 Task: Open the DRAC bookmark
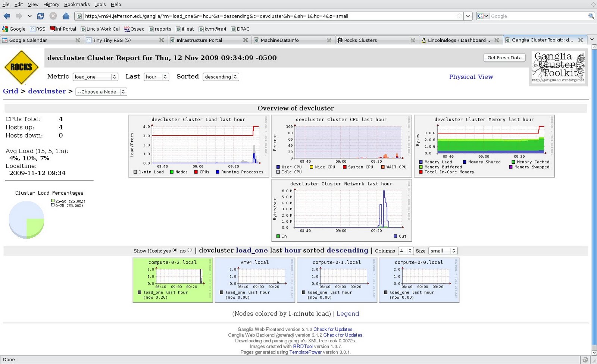point(243,29)
